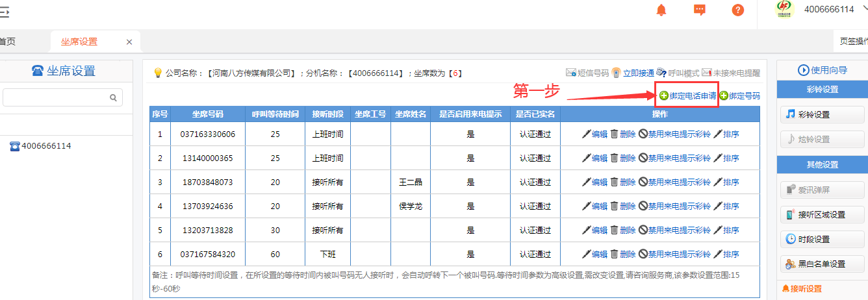Screen dimensions: 868x300
Task: Click the left panel search input field
Action: click(x=55, y=97)
